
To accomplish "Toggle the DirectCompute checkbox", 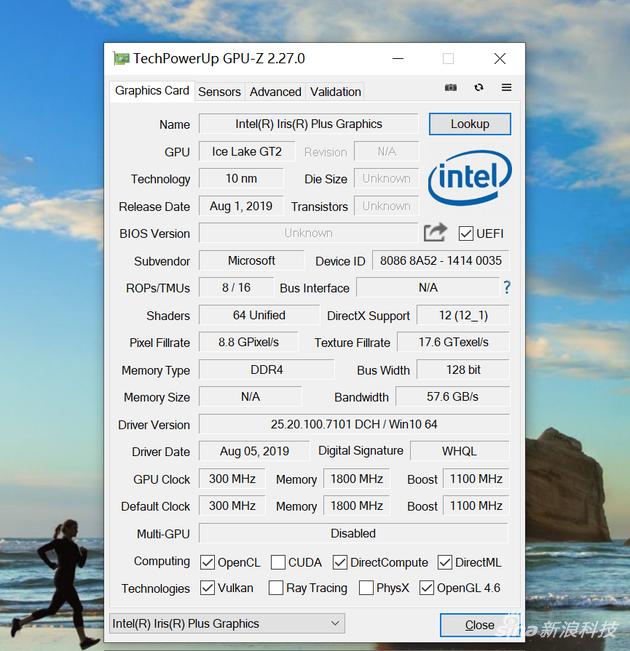I will click(x=340, y=563).
